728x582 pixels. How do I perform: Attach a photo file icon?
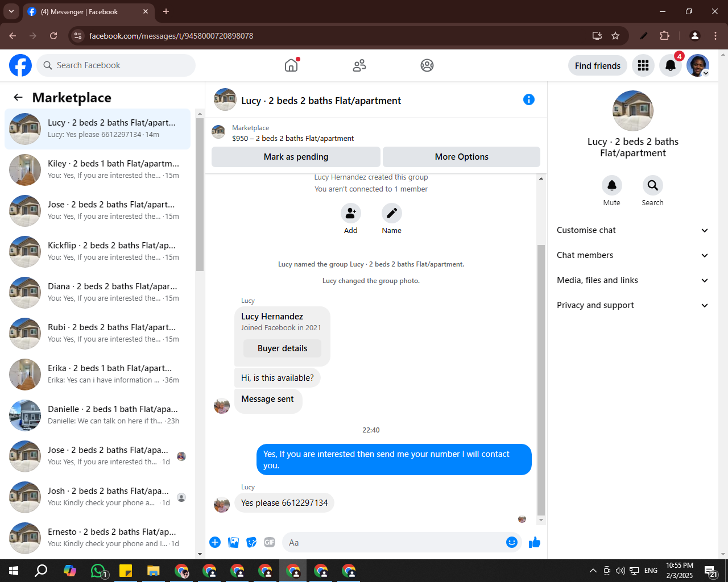pyautogui.click(x=233, y=542)
